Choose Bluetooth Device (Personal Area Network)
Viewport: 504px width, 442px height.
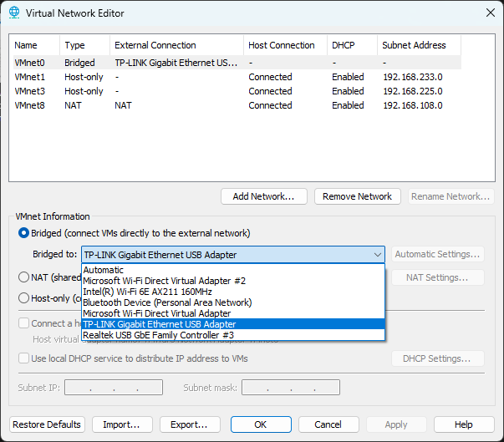click(233, 302)
